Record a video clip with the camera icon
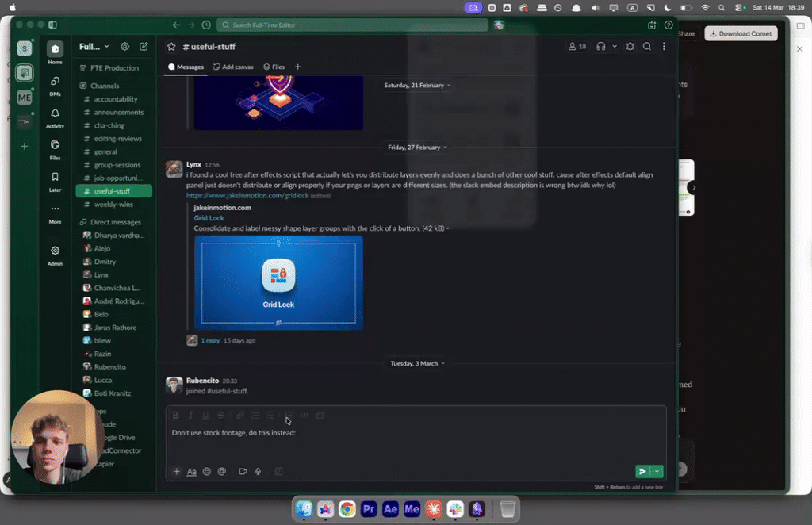The height and width of the screenshot is (525, 812). coord(242,471)
